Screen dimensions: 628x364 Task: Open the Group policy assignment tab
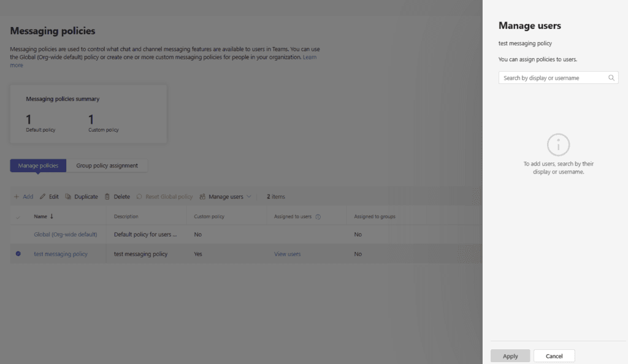click(x=107, y=165)
